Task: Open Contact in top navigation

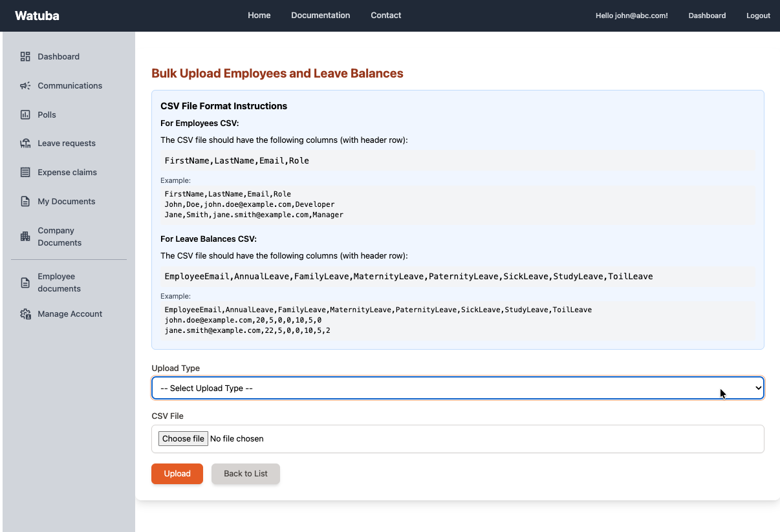Action: [386, 16]
